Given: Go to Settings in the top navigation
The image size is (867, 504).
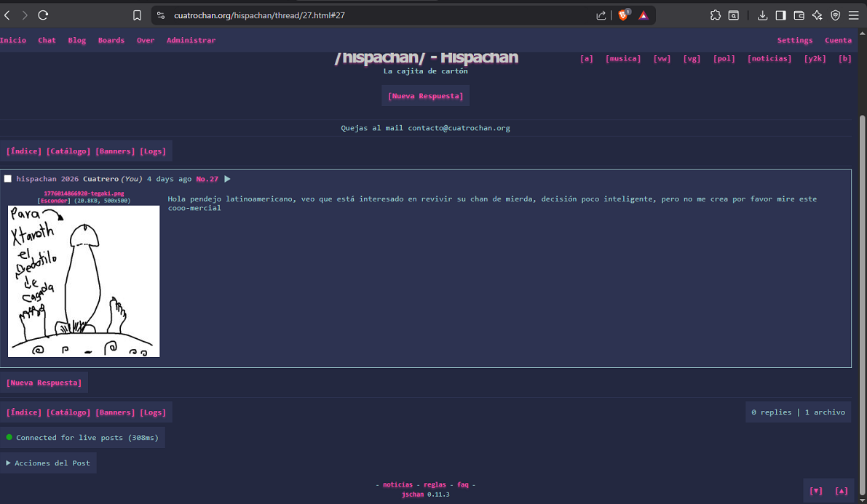Looking at the screenshot, I should [794, 41].
